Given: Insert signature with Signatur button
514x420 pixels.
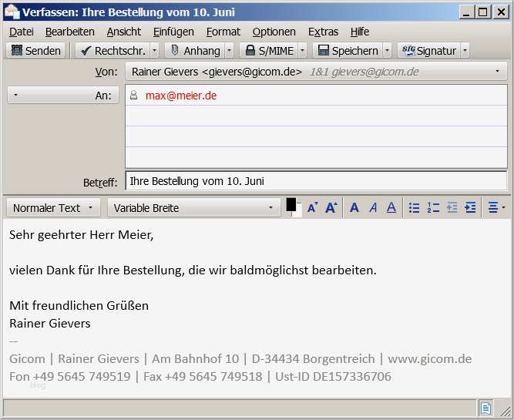Looking at the screenshot, I should (x=429, y=51).
